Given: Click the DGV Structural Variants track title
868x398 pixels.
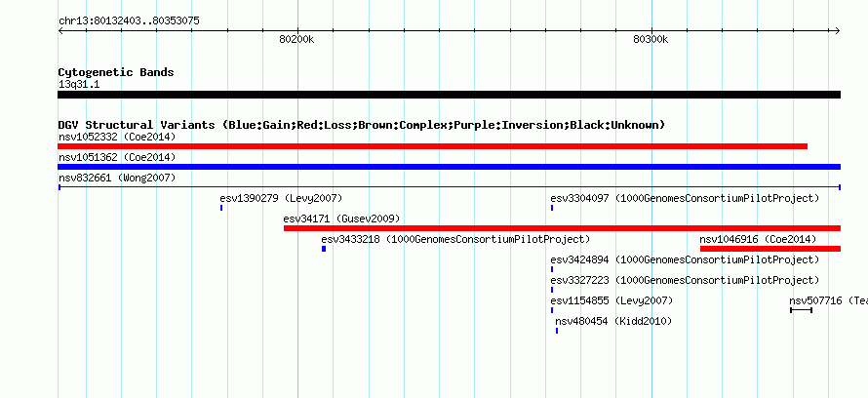Looking at the screenshot, I should (x=362, y=125).
